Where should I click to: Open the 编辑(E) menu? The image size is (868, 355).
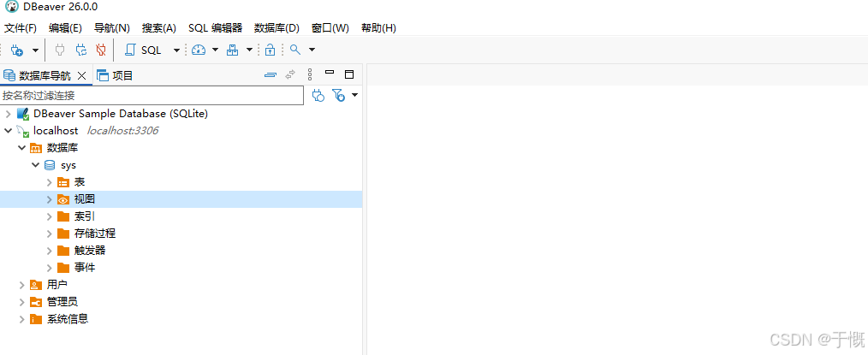click(x=65, y=28)
